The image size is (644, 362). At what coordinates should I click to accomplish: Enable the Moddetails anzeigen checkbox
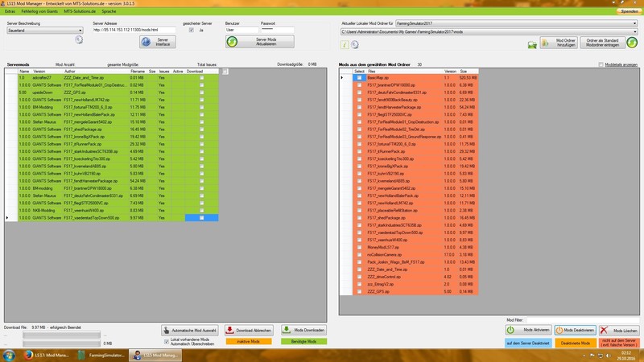click(x=599, y=64)
